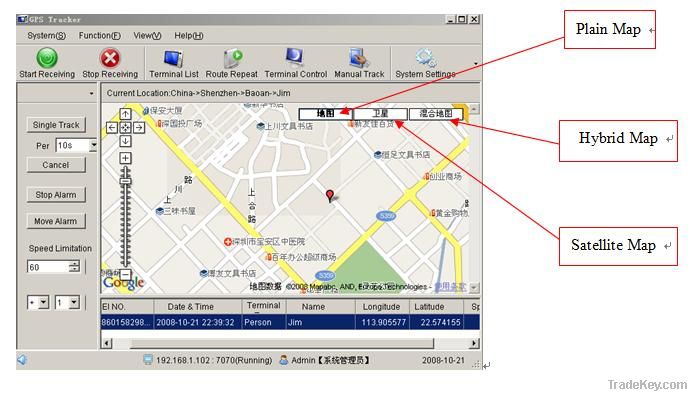Viewport: 690px width, 394px height.
Task: Click the map re-center icon between the arrows
Action: (125, 128)
